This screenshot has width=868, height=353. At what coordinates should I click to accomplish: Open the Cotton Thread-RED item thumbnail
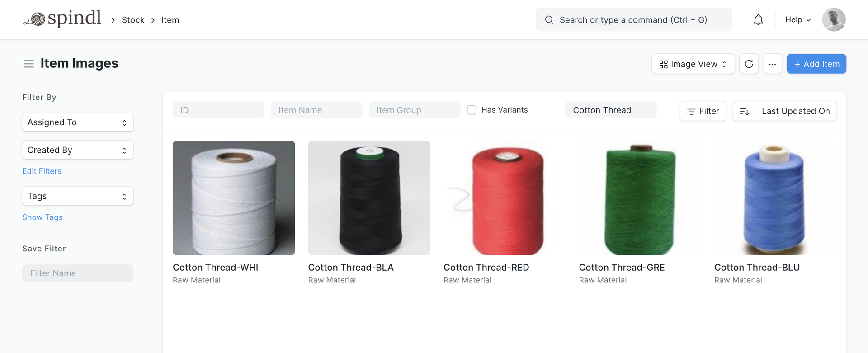(504, 198)
